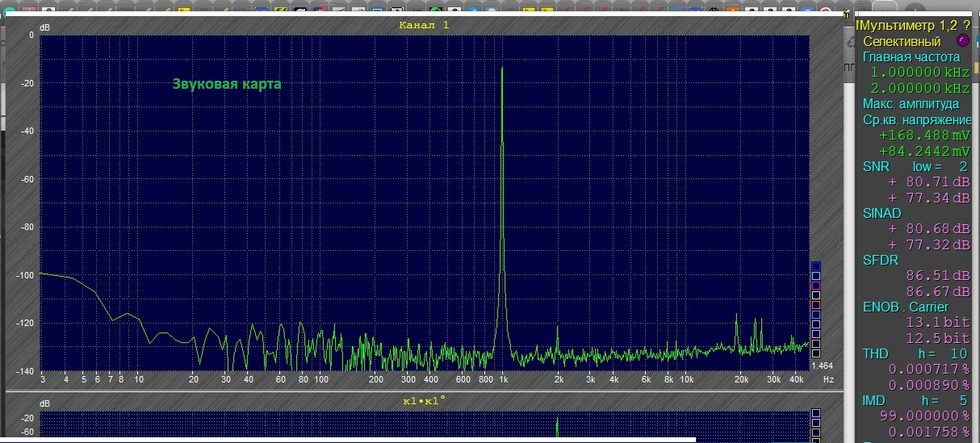Click the SFDR label

[x=880, y=261]
